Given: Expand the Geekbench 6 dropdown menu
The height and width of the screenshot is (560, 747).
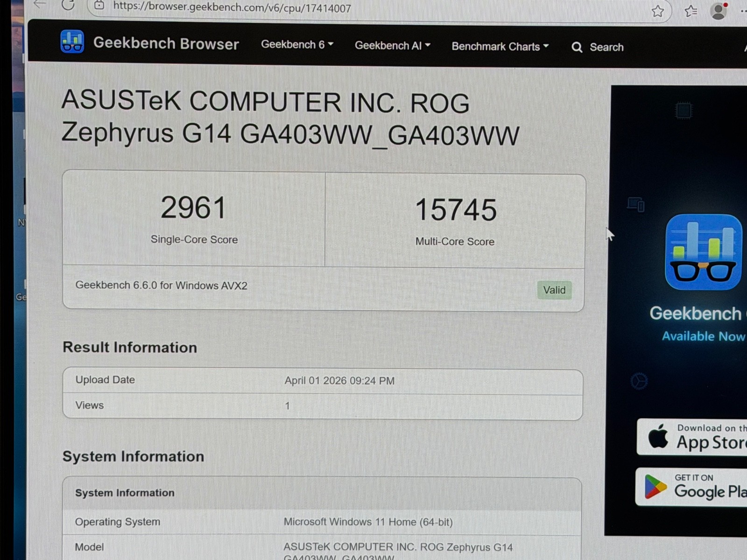Looking at the screenshot, I should (x=297, y=44).
